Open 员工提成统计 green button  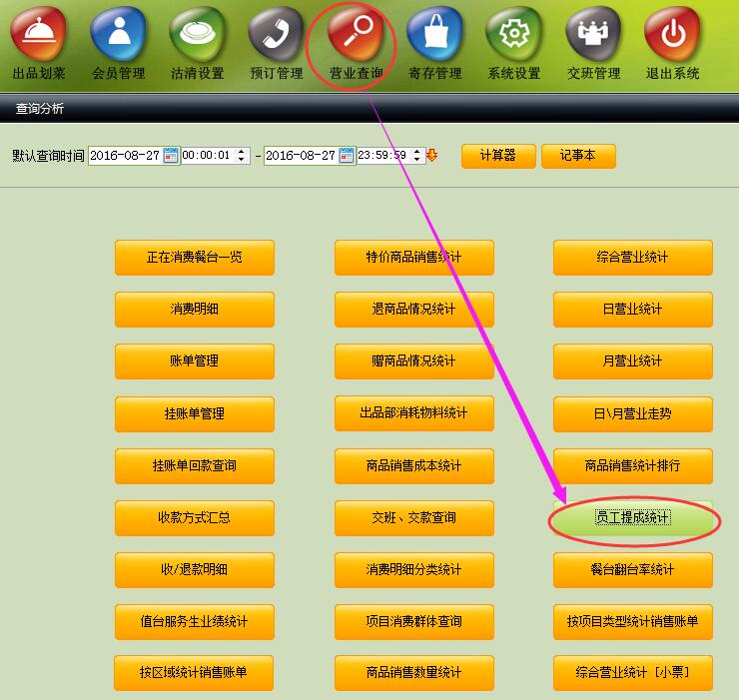coord(632,517)
